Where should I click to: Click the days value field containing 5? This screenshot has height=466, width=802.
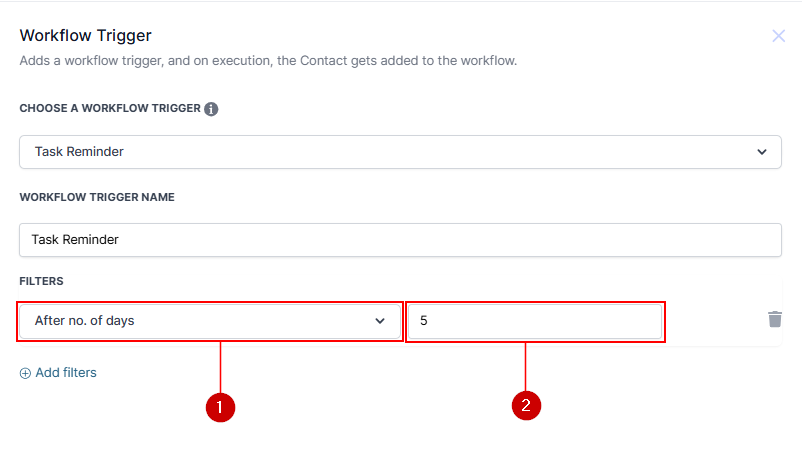click(535, 321)
